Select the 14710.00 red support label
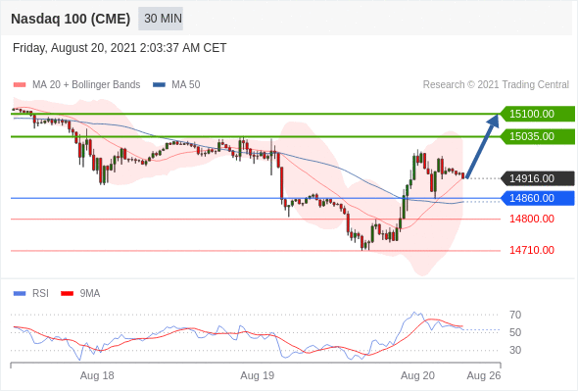 click(x=532, y=251)
